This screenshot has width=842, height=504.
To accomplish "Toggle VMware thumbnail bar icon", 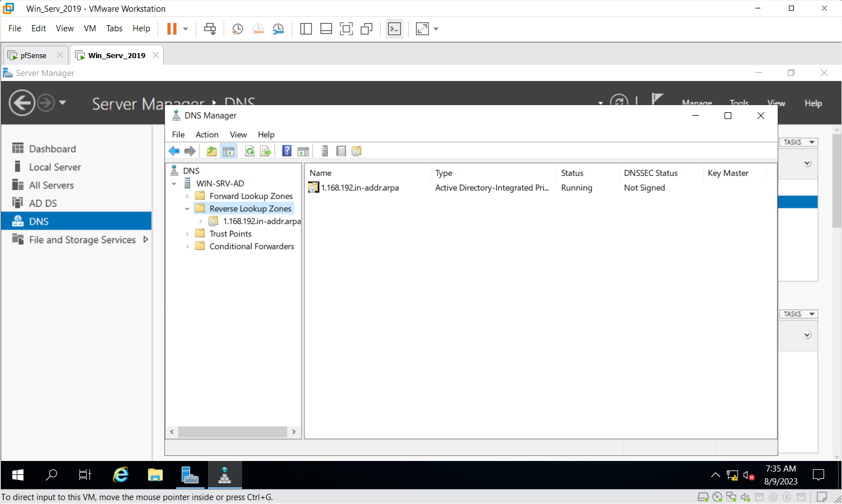I will pyautogui.click(x=326, y=28).
